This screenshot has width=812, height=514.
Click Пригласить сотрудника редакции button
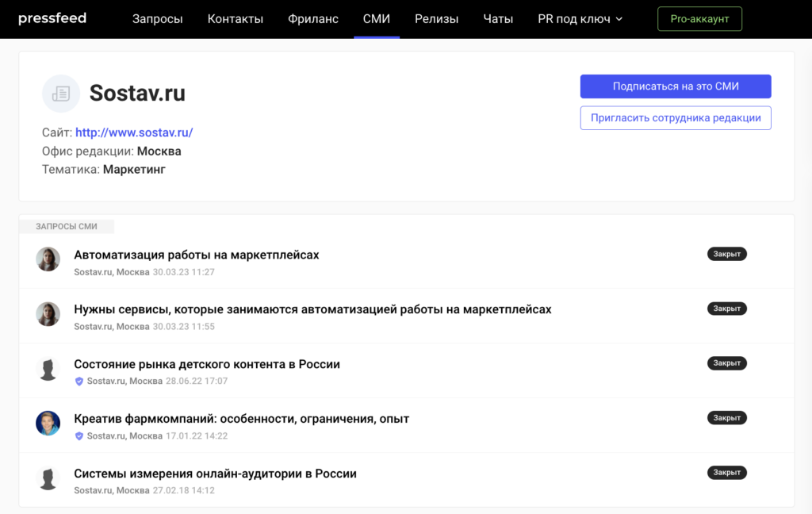tap(676, 117)
